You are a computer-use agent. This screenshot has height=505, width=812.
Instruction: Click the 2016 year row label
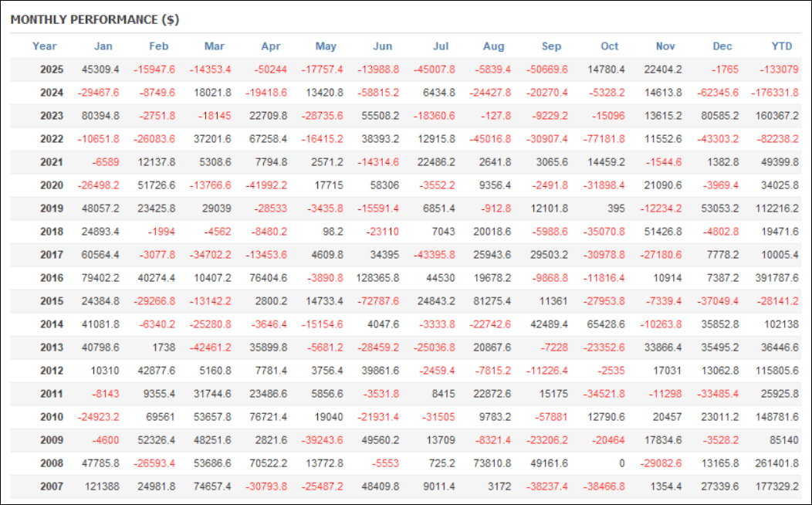point(52,278)
